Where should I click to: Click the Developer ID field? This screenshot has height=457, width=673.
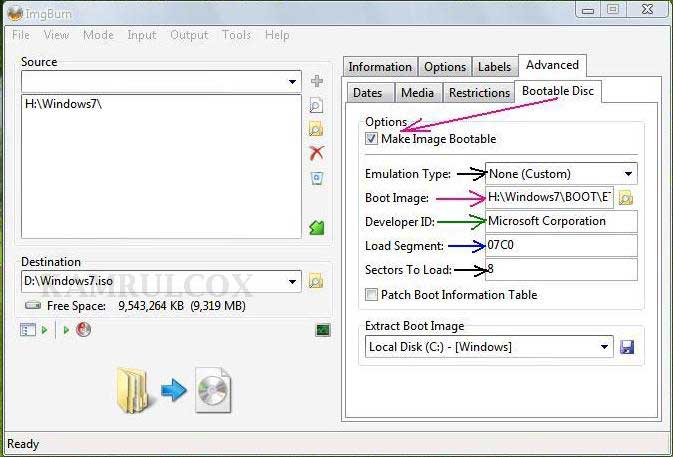[x=561, y=221]
